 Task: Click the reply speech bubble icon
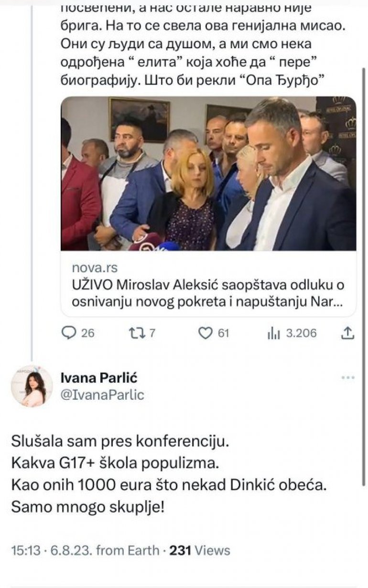(70, 333)
